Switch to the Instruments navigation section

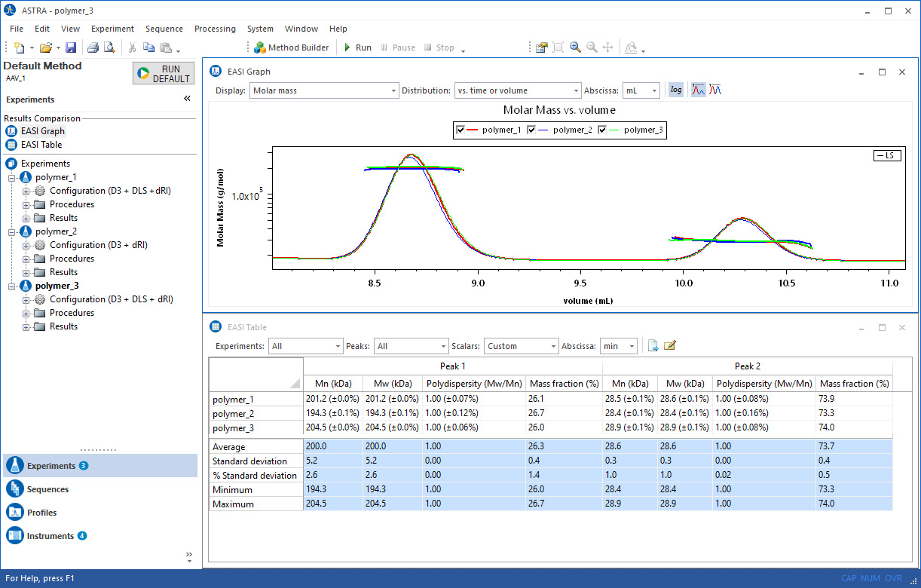(x=50, y=536)
